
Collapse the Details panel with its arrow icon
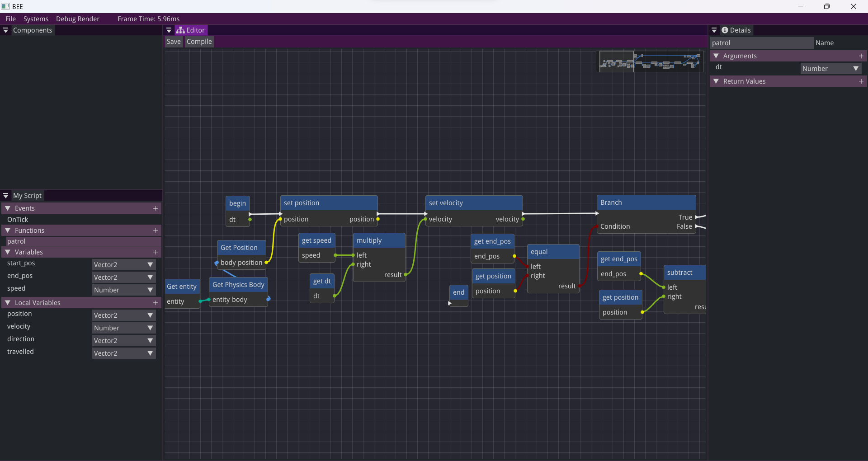point(714,30)
